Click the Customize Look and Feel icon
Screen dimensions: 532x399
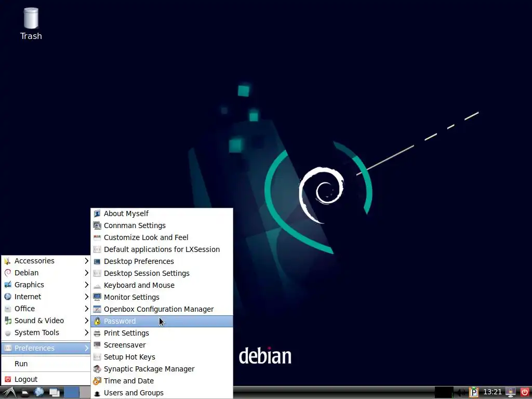pos(97,237)
